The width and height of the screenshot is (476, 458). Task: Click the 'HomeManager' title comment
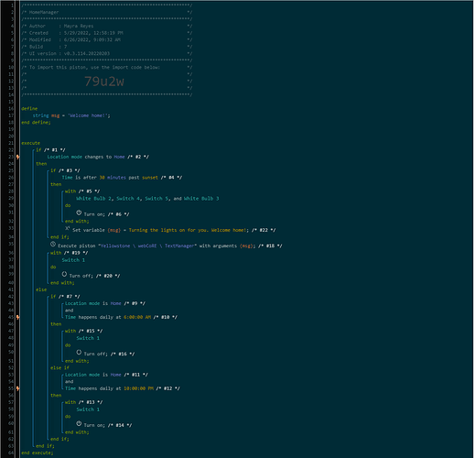click(107, 13)
